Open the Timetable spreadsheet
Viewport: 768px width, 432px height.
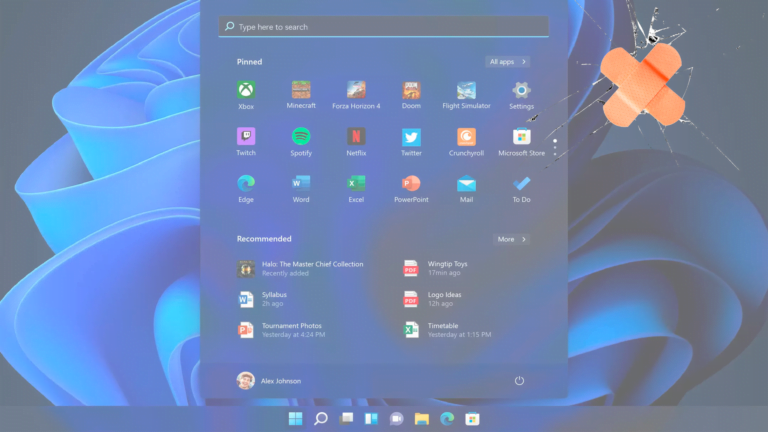pos(447,330)
